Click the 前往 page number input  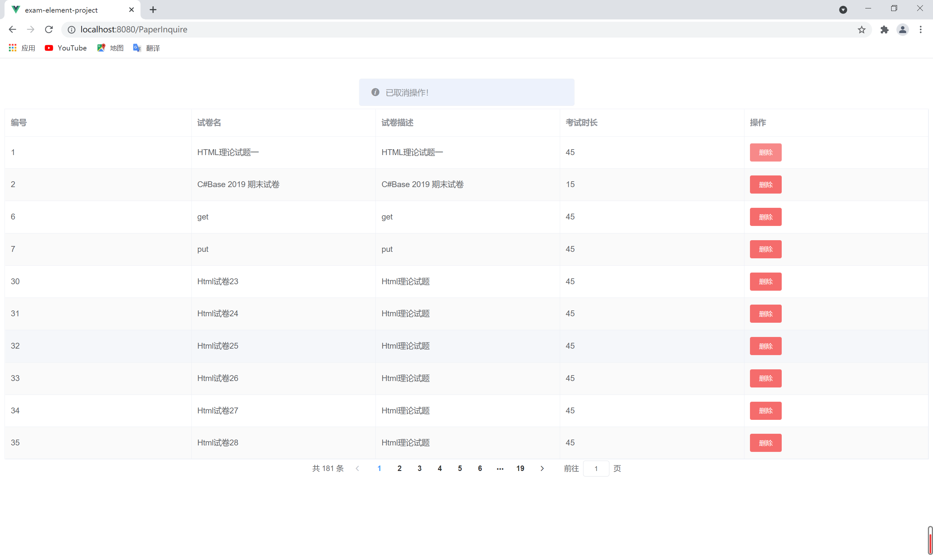click(x=596, y=468)
